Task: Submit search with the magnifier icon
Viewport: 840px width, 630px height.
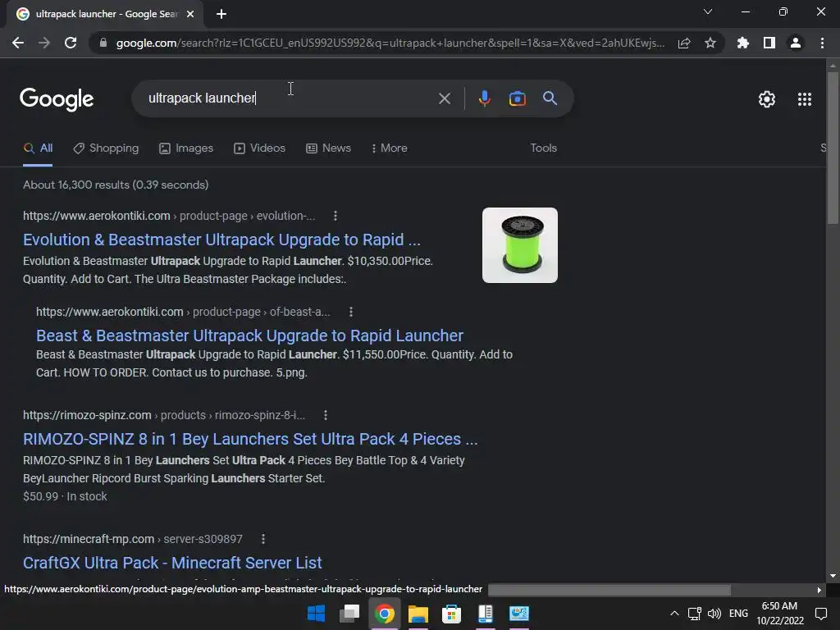Action: 550,98
